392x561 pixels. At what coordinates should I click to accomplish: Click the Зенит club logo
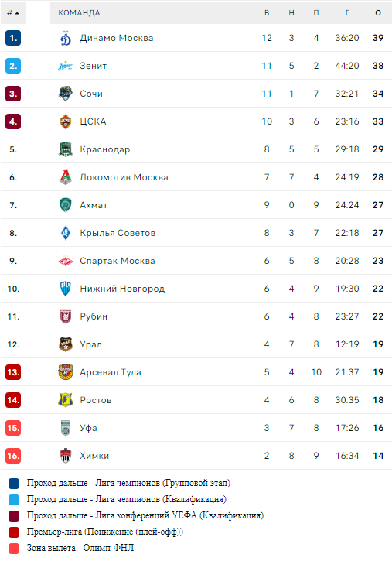point(66,66)
